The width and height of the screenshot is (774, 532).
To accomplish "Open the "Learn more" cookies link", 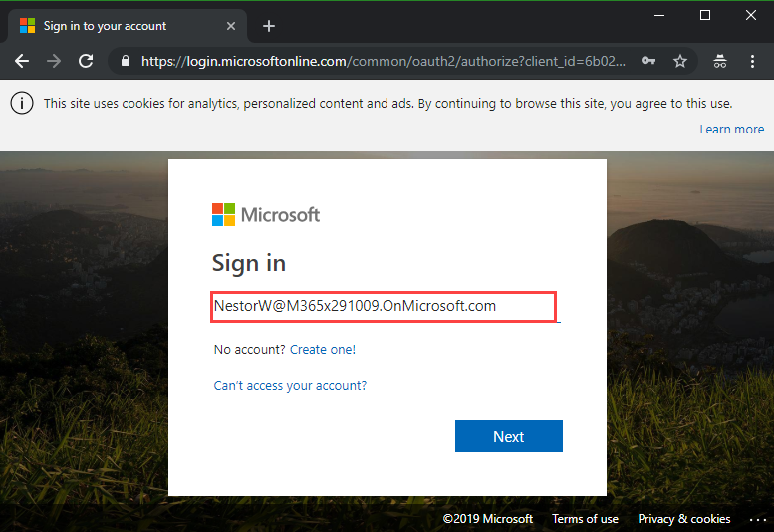I will click(731, 129).
